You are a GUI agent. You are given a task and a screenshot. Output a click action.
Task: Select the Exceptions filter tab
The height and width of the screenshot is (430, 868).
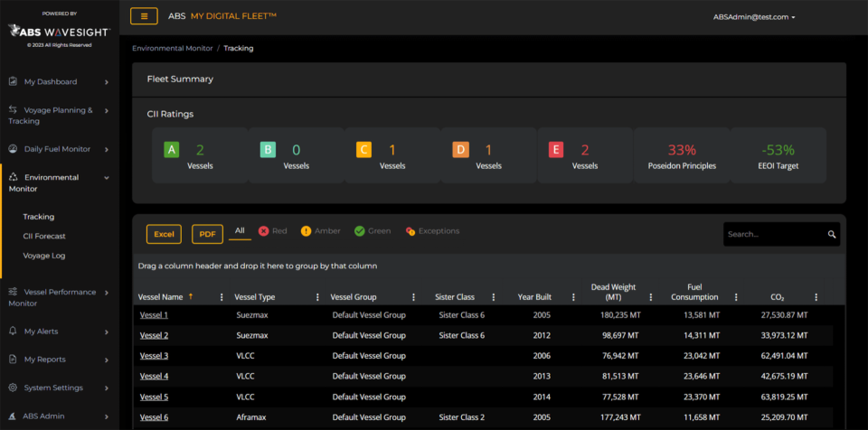[432, 230]
